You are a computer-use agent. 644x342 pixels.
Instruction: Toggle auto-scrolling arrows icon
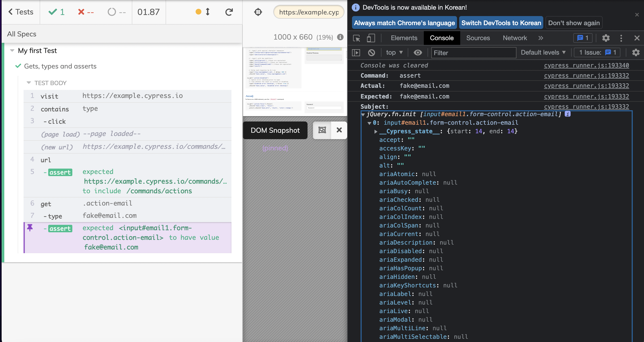(208, 12)
